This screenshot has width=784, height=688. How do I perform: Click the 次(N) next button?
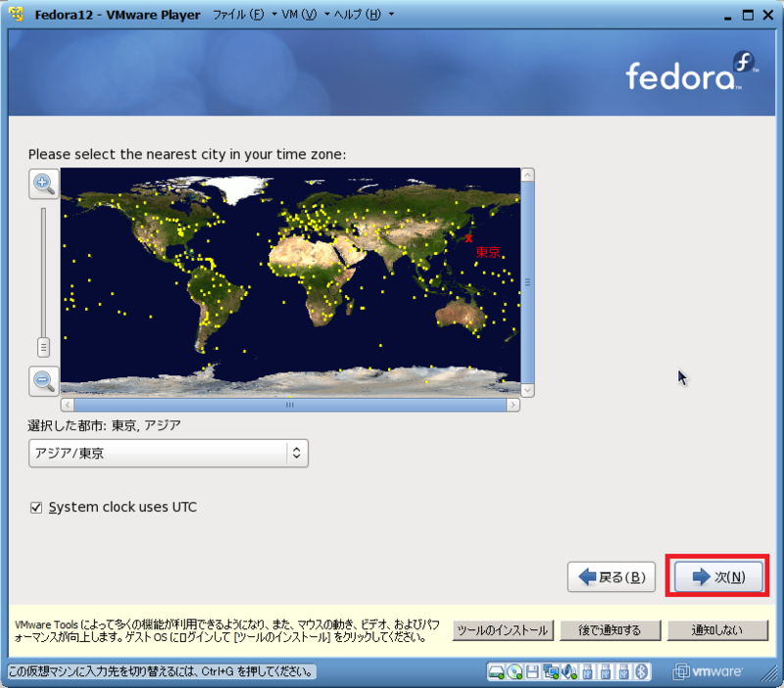pos(718,576)
